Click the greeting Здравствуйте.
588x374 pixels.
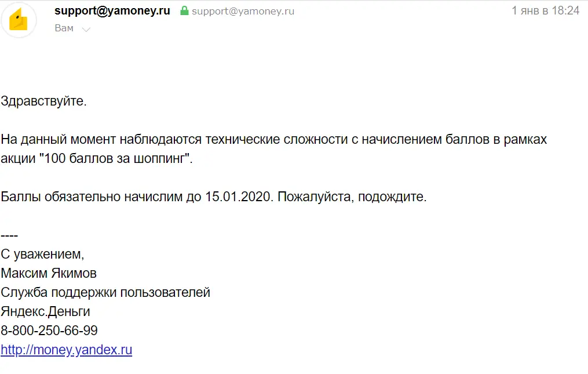[x=43, y=101]
